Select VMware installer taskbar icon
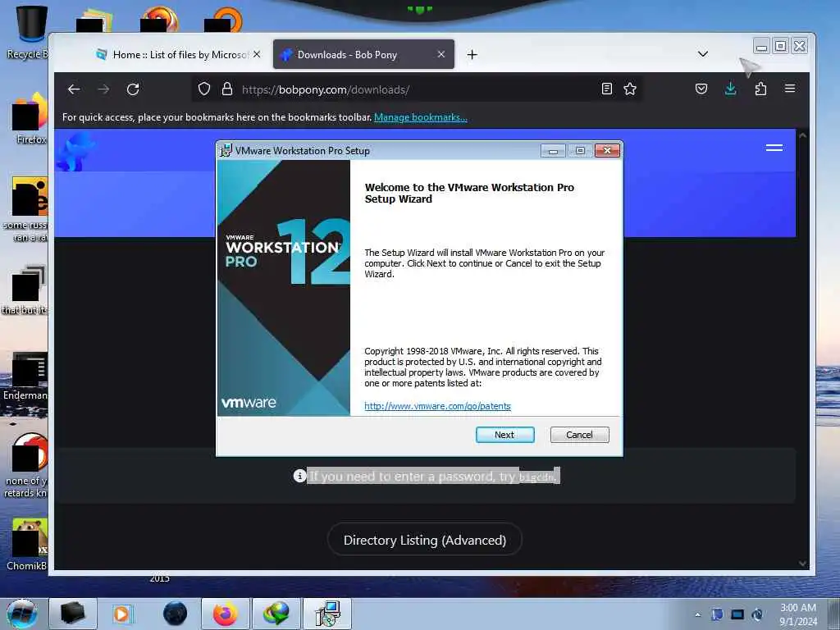 (327, 614)
